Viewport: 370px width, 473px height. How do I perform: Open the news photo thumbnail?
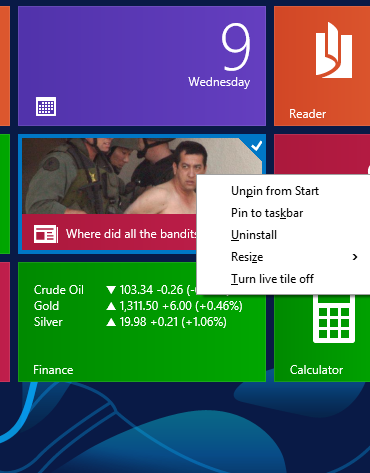110,176
